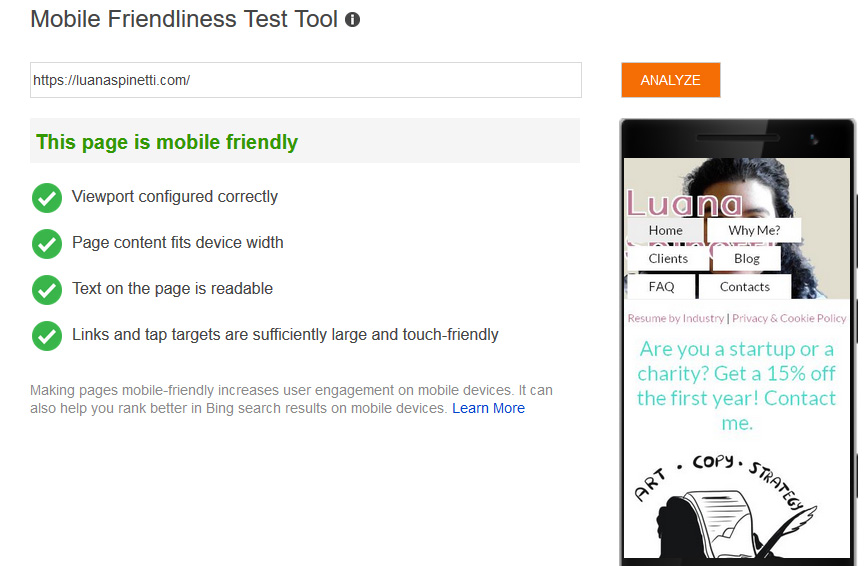Click the startup or charity discount text

click(737, 386)
